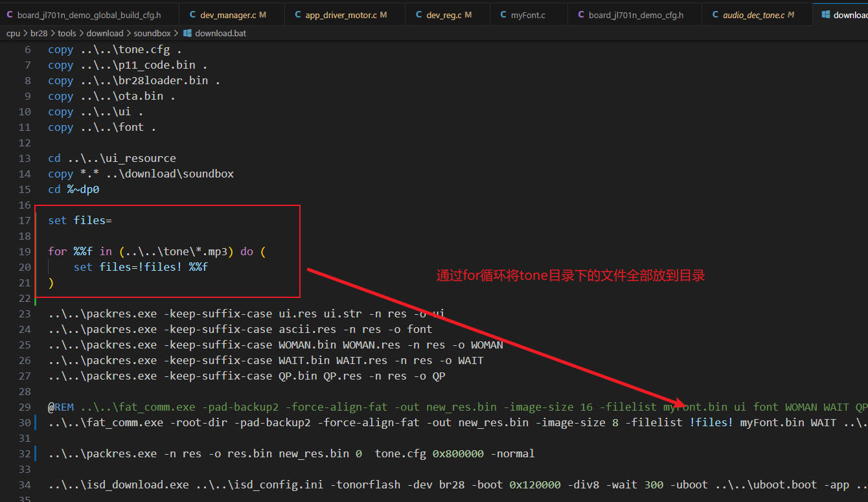This screenshot has width=868, height=502.
Task: Click the 'copy *.* ..\download\soundbox' line
Action: (141, 174)
